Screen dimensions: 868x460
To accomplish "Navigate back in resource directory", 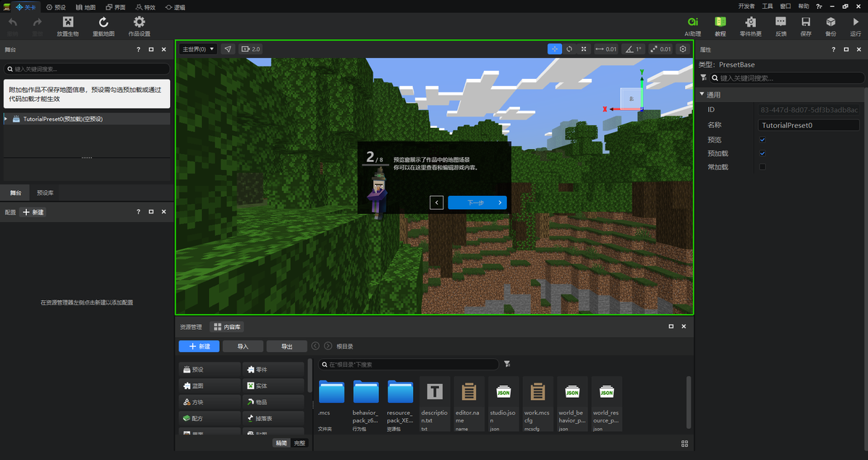I will pyautogui.click(x=315, y=346).
